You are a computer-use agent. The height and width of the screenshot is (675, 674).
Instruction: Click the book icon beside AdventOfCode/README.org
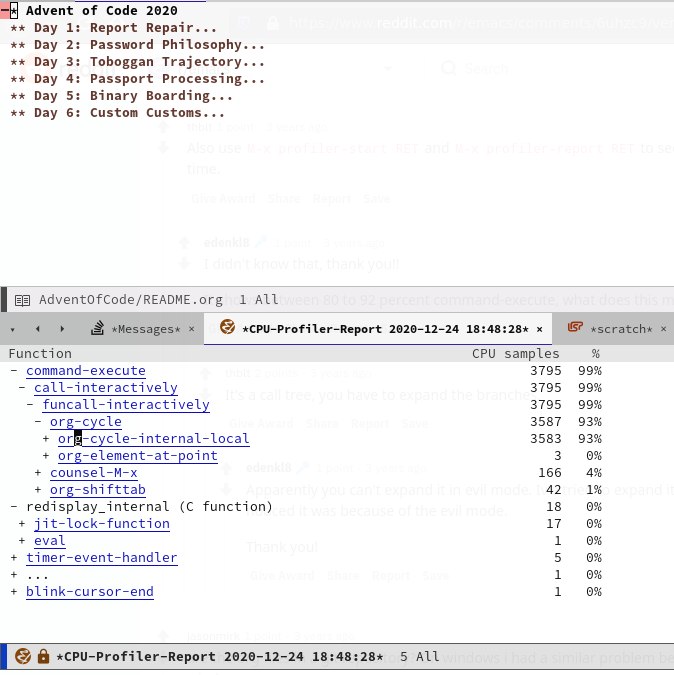tap(22, 300)
